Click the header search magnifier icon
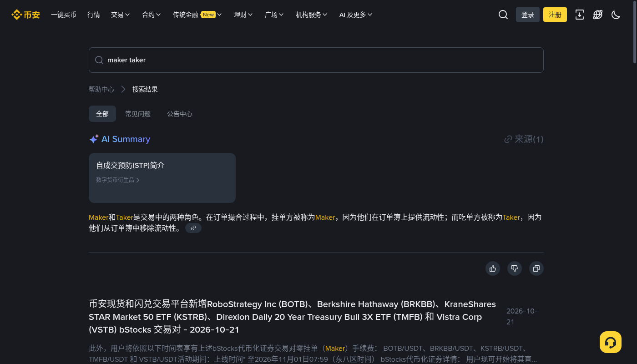This screenshot has height=364, width=637. [503, 15]
